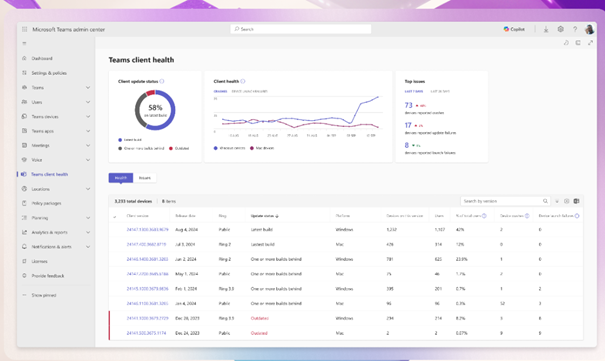Open the outdated version released Dec 28, 2023
Image resolution: width=605 pixels, height=361 pixels.
click(147, 318)
